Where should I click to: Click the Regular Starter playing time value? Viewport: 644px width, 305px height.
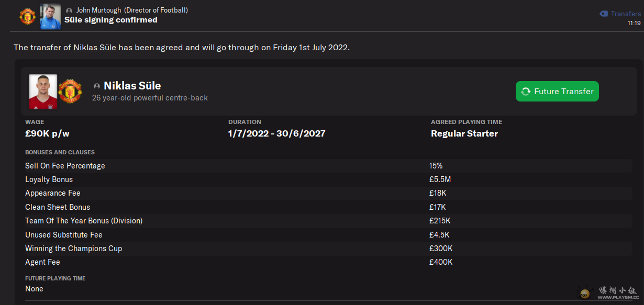pos(464,133)
